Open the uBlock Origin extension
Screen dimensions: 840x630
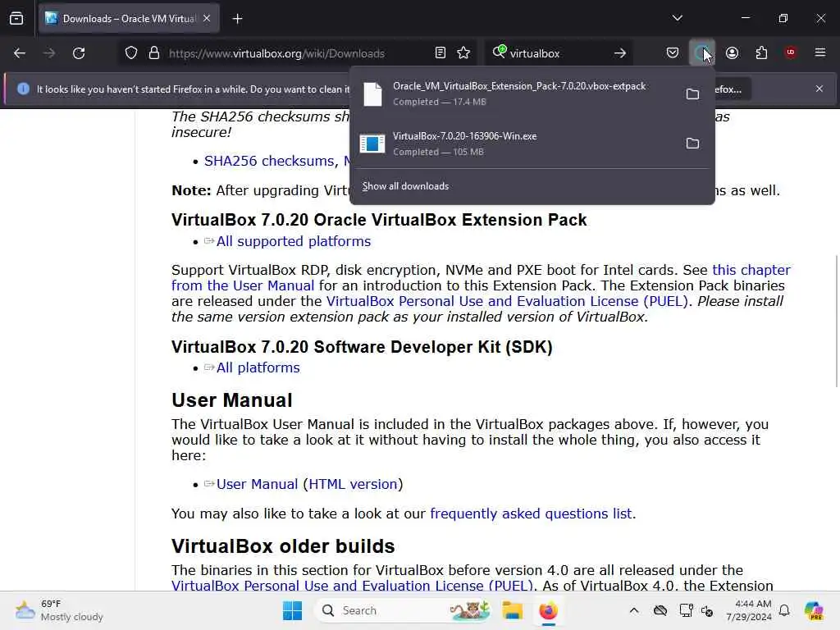click(790, 52)
